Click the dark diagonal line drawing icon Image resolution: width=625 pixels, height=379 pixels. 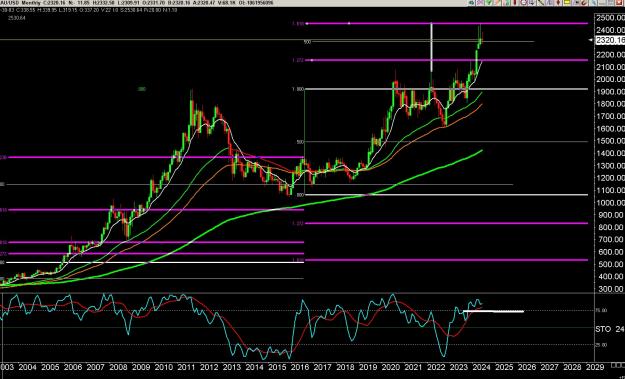point(540,2)
